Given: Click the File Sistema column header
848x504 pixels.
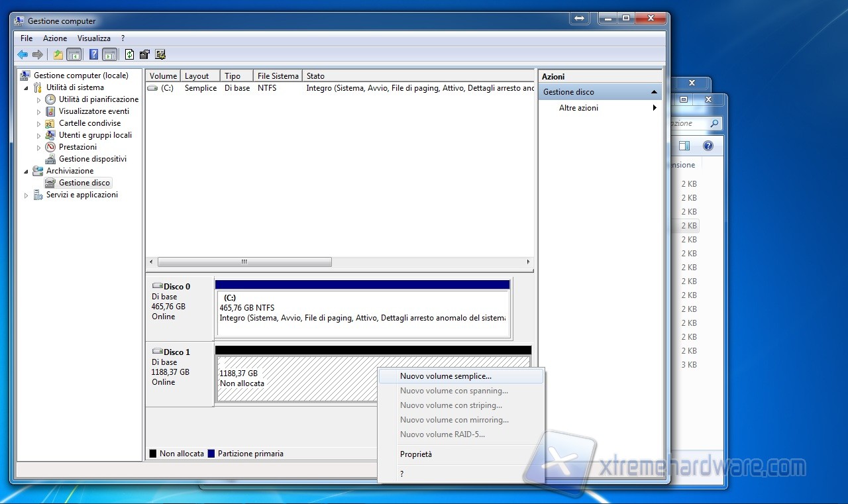Looking at the screenshot, I should (278, 76).
